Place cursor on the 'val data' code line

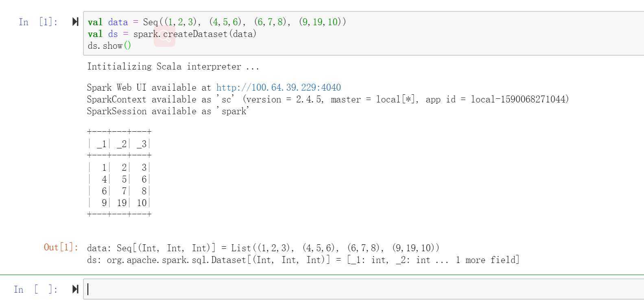pyautogui.click(x=216, y=22)
